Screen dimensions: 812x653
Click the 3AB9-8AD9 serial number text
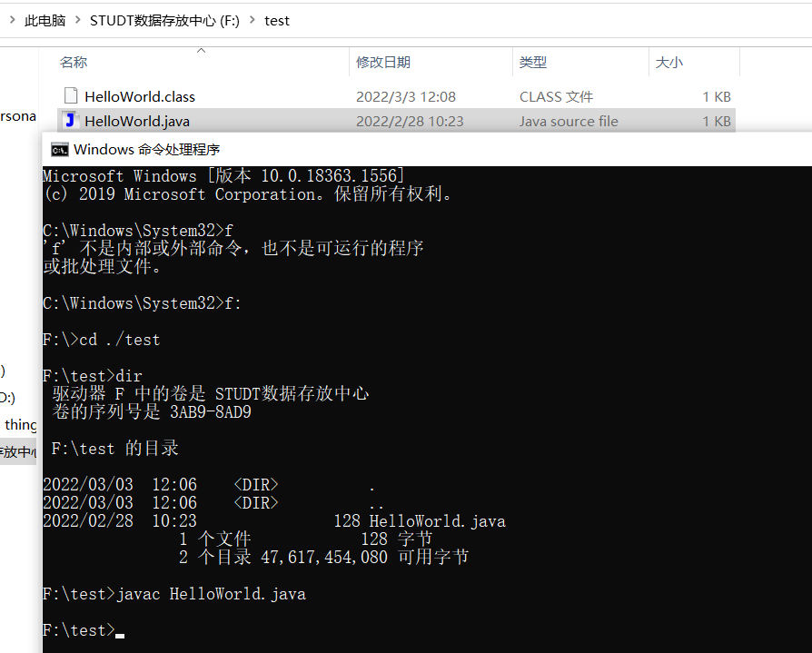(210, 412)
